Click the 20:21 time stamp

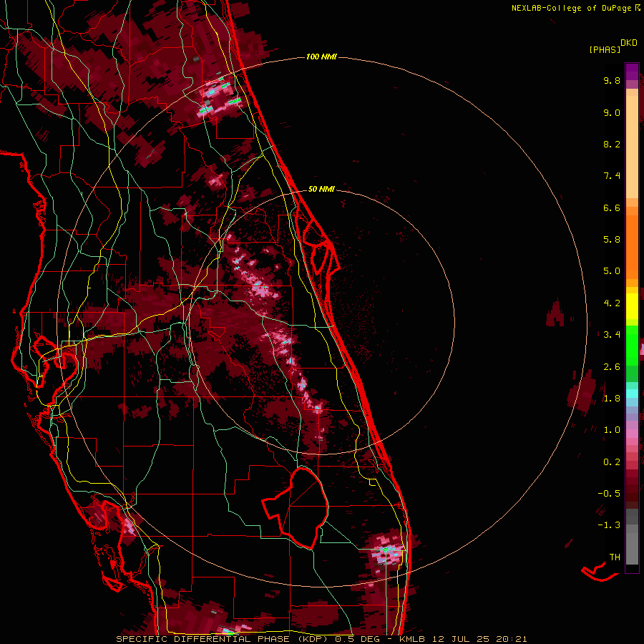[x=511, y=639]
